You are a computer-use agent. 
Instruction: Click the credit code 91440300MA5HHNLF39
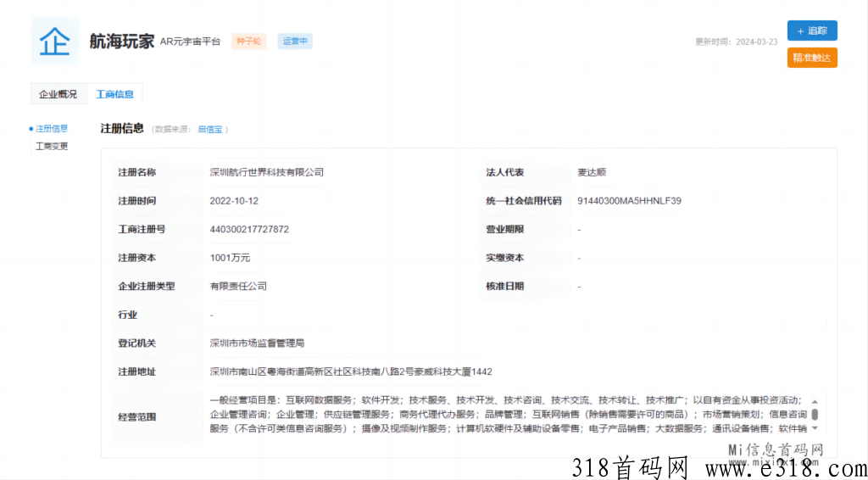[629, 201]
